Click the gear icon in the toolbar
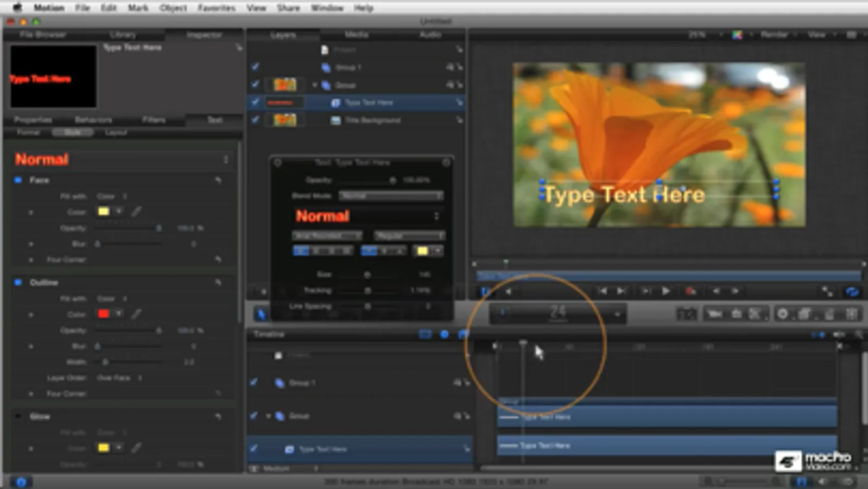This screenshot has height=489, width=868. (x=782, y=314)
